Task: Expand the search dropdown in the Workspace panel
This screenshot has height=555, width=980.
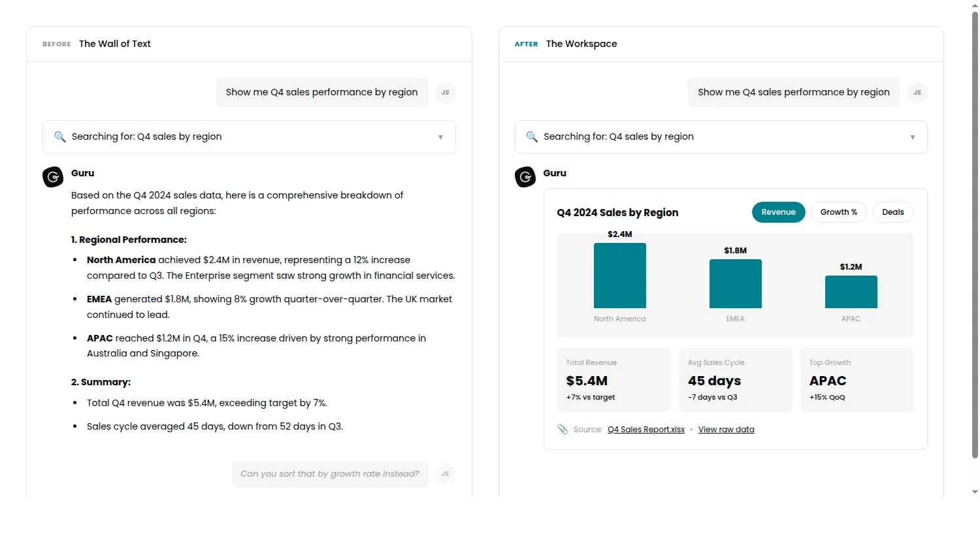Action: 913,136
